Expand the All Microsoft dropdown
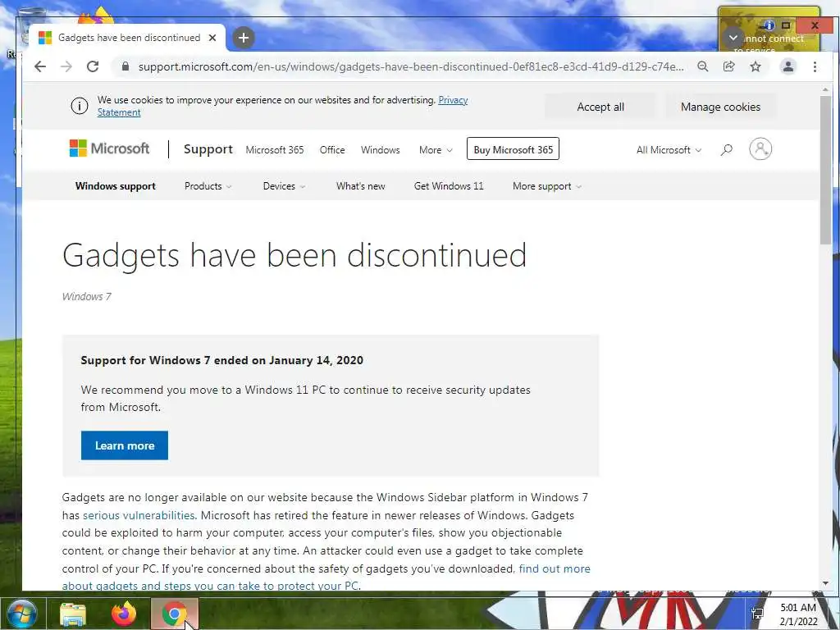Viewport: 840px width, 630px height. (x=669, y=150)
